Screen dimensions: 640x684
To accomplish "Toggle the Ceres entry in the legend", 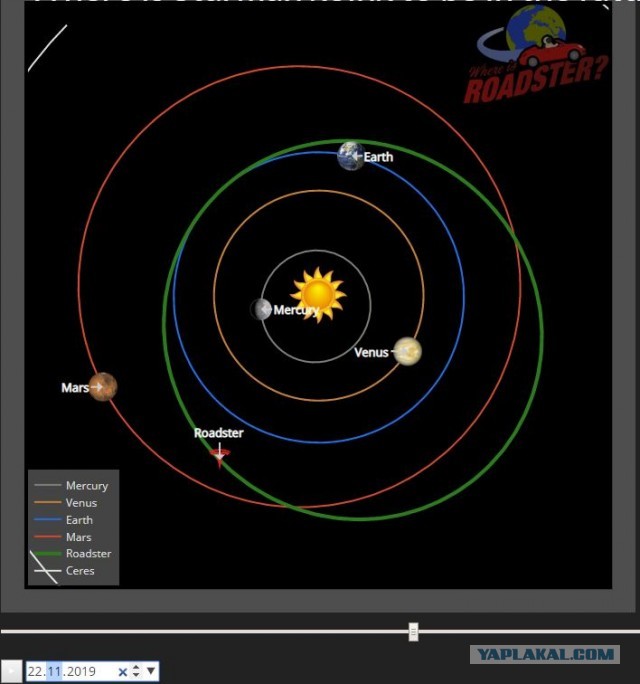I will [x=64, y=571].
